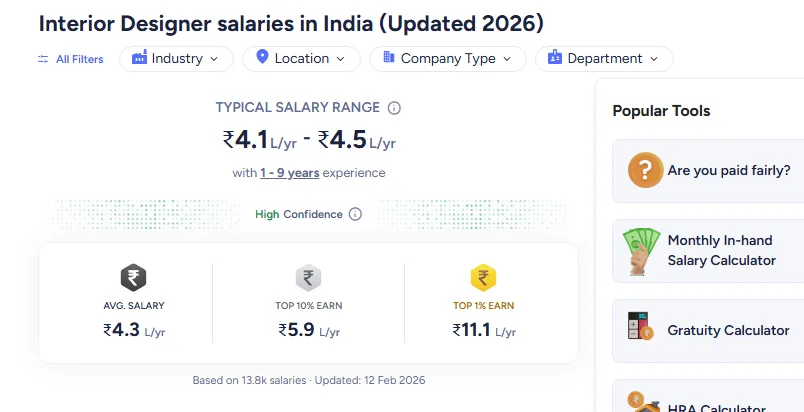Viewport: 804px width, 412px height.
Task: Click the Top 10% Earn silver rupee icon
Action: point(308,278)
